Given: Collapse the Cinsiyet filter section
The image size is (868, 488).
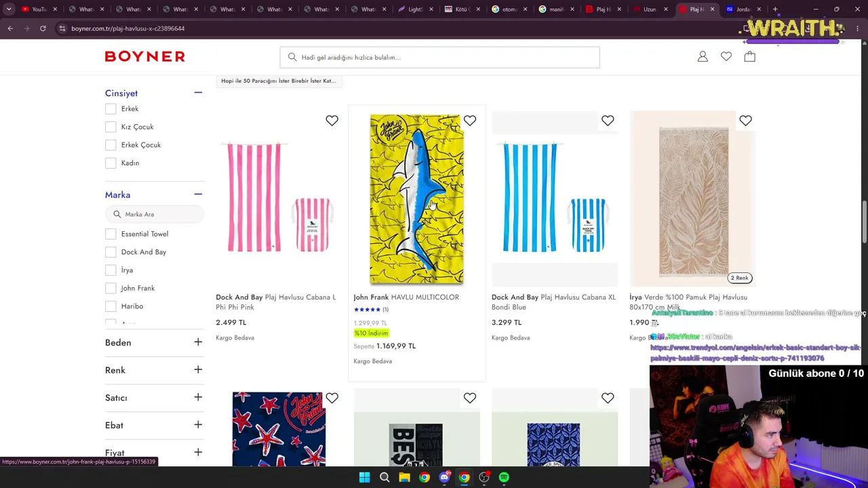Looking at the screenshot, I should [198, 93].
